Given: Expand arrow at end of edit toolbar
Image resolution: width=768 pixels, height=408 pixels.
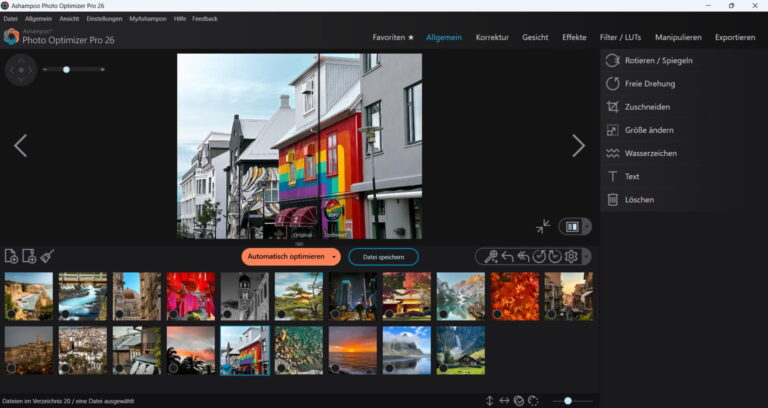Looking at the screenshot, I should pos(586,256).
